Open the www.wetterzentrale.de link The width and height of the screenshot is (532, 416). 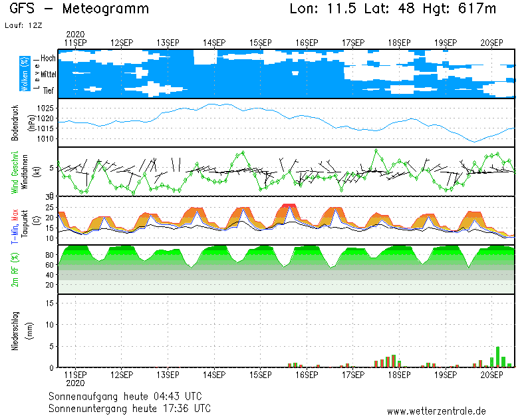point(436,411)
